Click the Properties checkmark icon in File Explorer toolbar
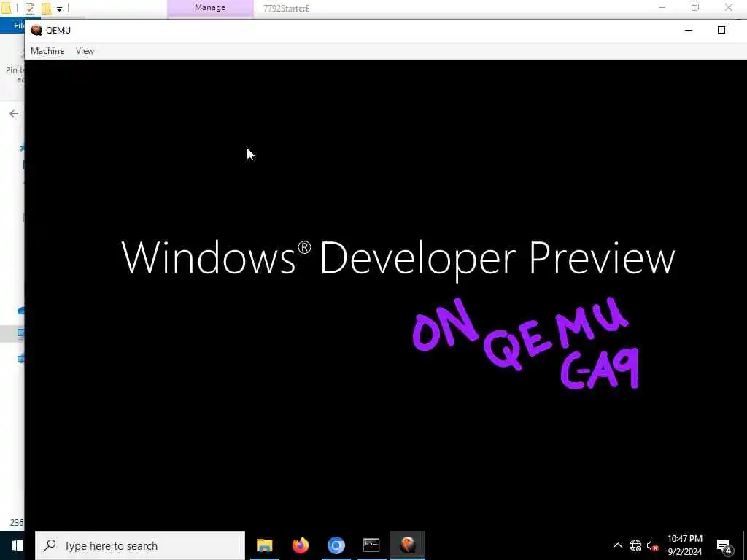The image size is (747, 560). (x=29, y=8)
